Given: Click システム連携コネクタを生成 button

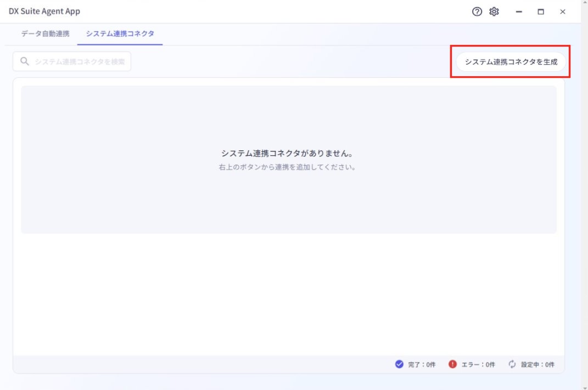Looking at the screenshot, I should pyautogui.click(x=511, y=62).
